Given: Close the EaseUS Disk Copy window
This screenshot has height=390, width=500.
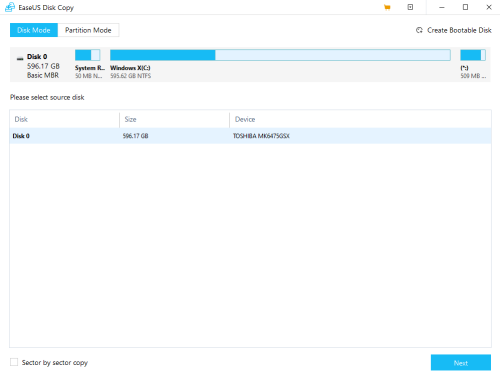Looking at the screenshot, I should [x=489, y=7].
